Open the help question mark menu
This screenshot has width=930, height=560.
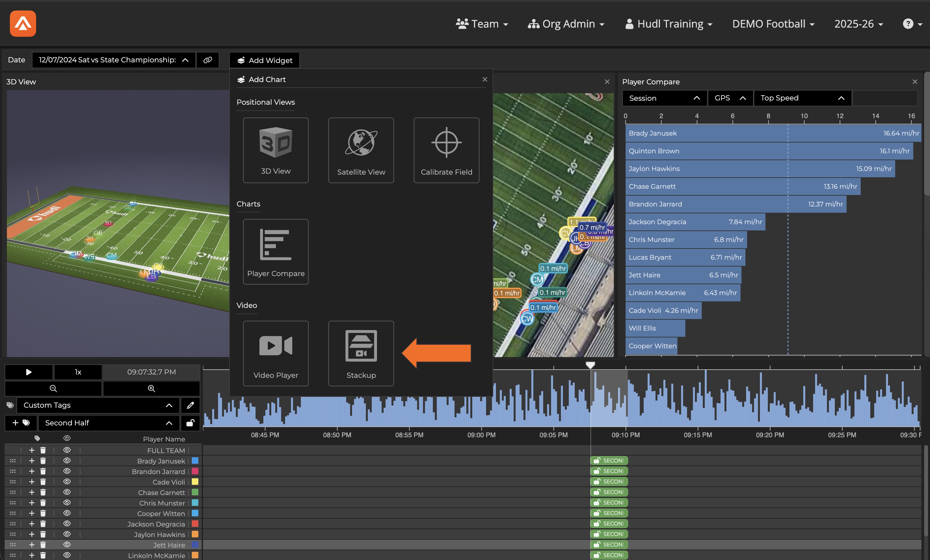(x=912, y=24)
